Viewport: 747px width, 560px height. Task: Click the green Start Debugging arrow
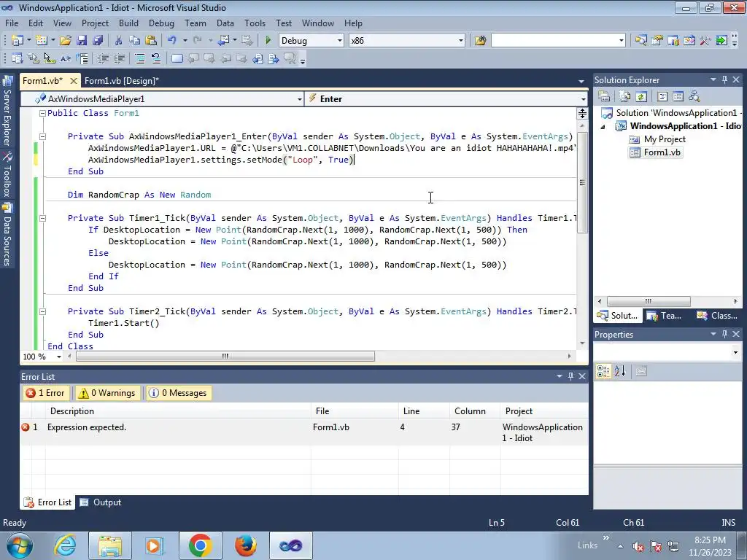268,41
